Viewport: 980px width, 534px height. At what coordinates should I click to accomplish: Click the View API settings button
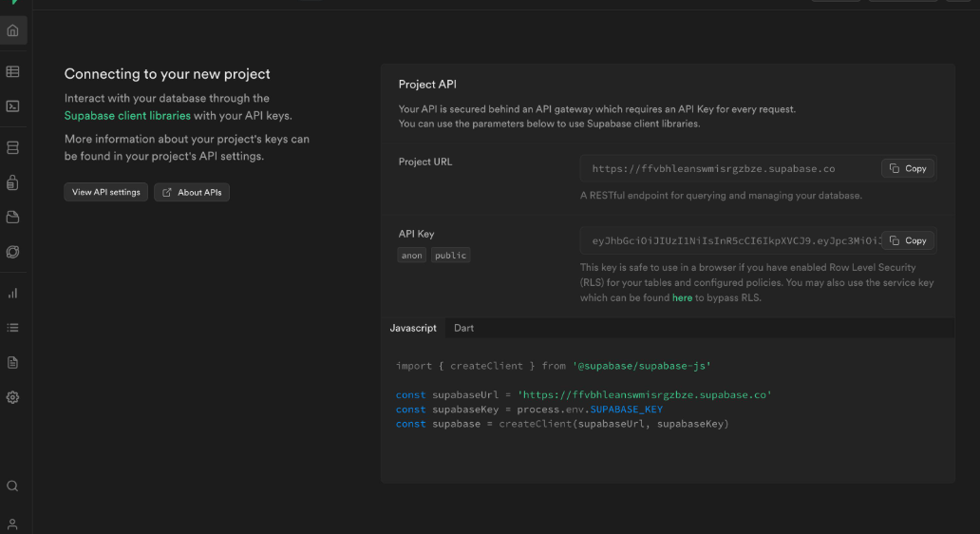pyautogui.click(x=106, y=192)
